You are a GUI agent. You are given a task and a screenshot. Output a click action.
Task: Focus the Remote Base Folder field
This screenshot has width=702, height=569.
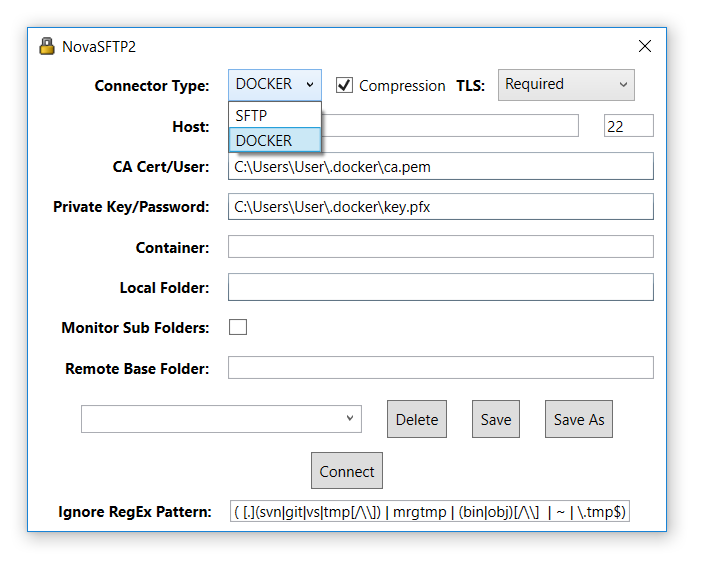click(x=441, y=368)
